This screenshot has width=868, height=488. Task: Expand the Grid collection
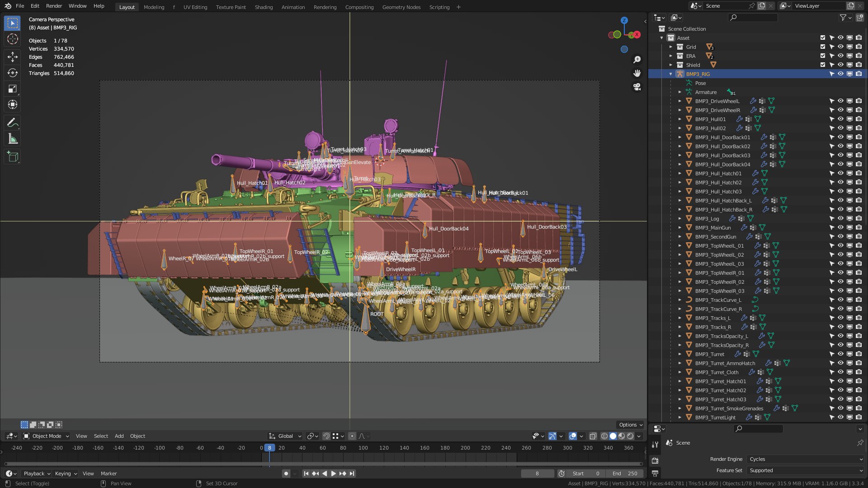pos(671,47)
